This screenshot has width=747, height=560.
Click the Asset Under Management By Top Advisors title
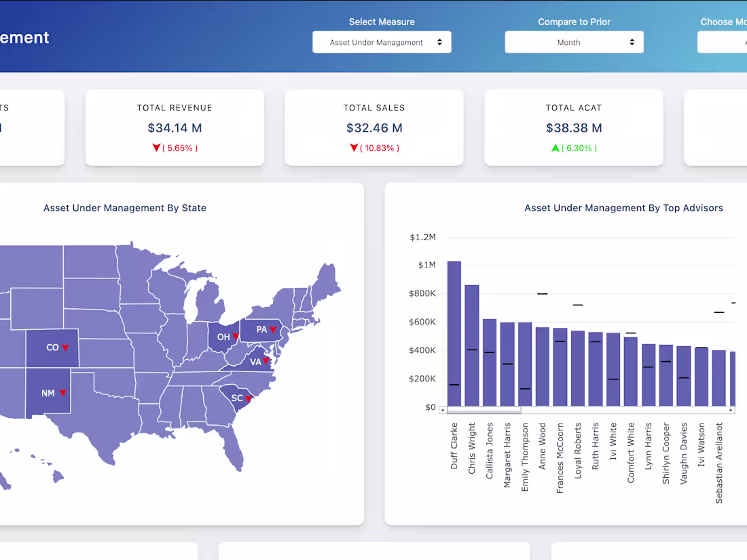pyautogui.click(x=623, y=208)
